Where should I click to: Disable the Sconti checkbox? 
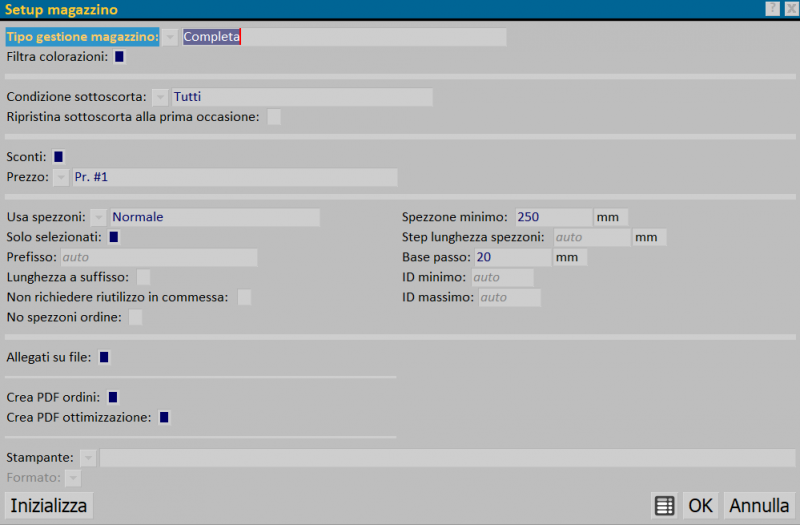[59, 157]
